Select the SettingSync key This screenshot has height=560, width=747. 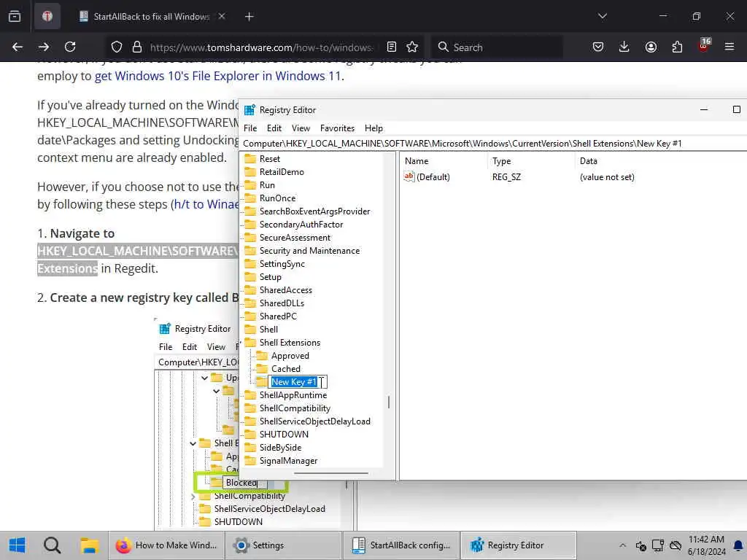282,264
